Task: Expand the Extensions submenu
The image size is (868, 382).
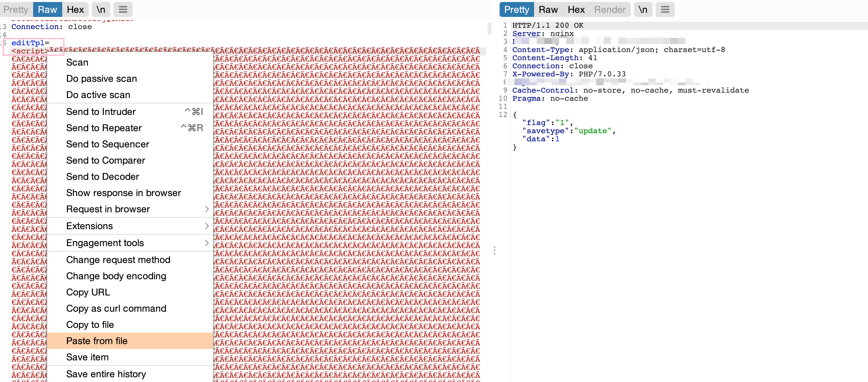Action: click(x=130, y=226)
